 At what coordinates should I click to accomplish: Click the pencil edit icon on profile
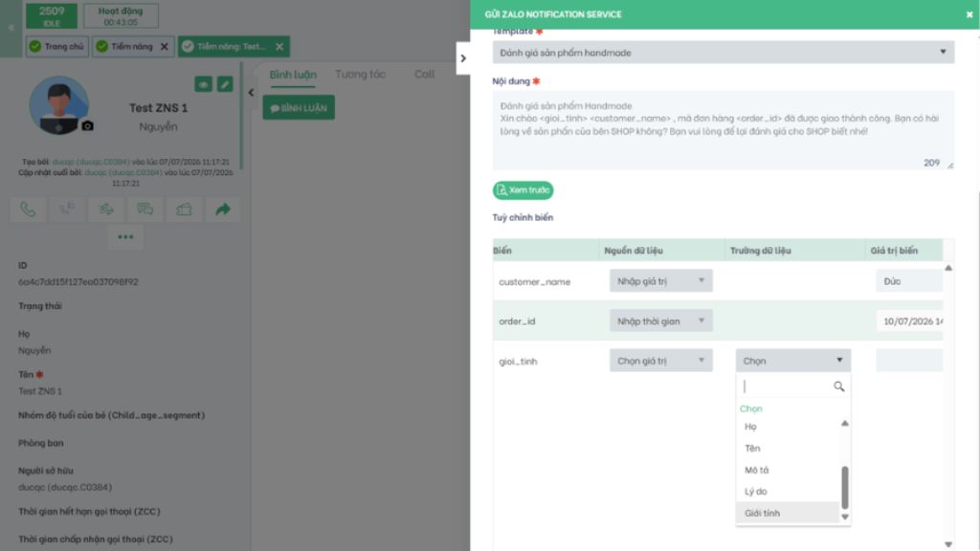tap(225, 84)
